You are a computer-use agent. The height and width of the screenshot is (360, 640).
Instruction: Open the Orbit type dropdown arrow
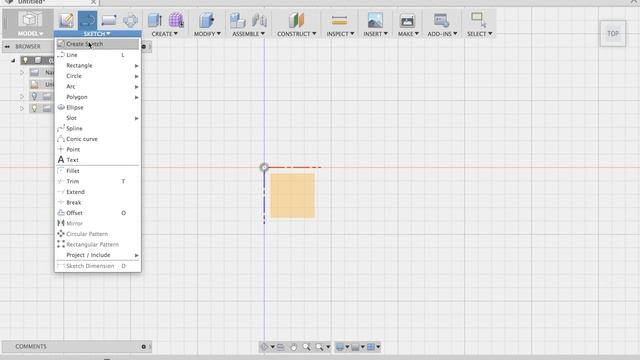[272, 347]
